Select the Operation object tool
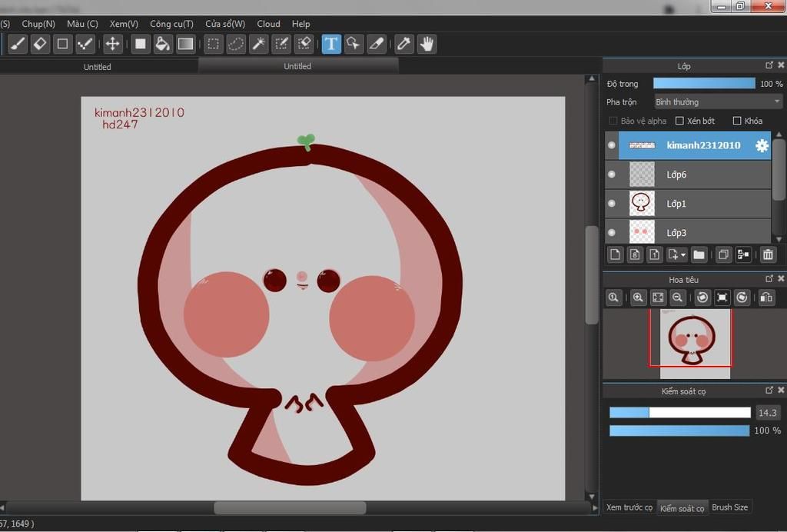787x532 pixels. 354,44
